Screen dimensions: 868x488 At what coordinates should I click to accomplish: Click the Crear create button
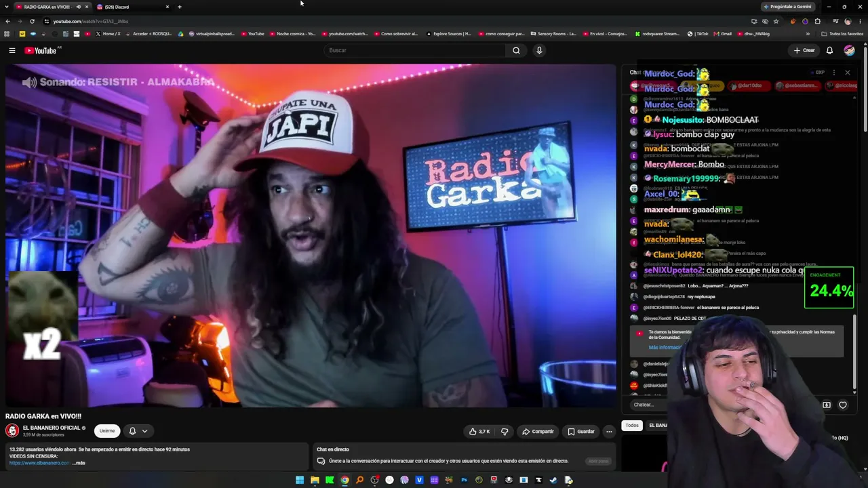(x=804, y=50)
